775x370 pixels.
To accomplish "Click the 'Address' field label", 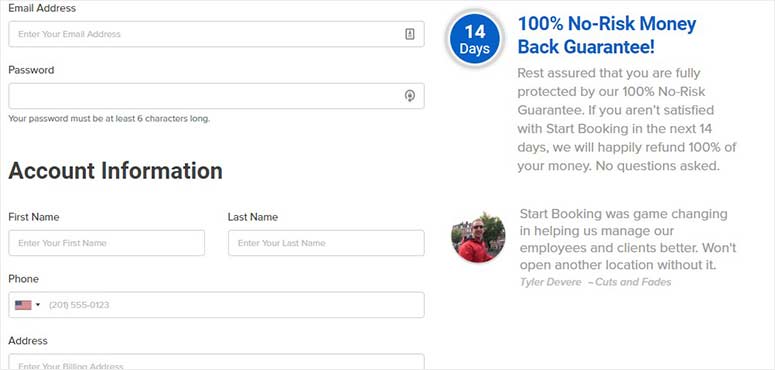I will click(x=28, y=341).
